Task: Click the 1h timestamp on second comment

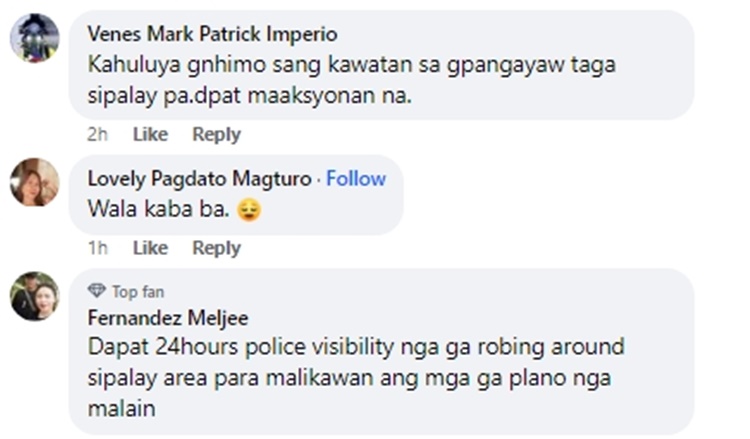Action: point(97,248)
